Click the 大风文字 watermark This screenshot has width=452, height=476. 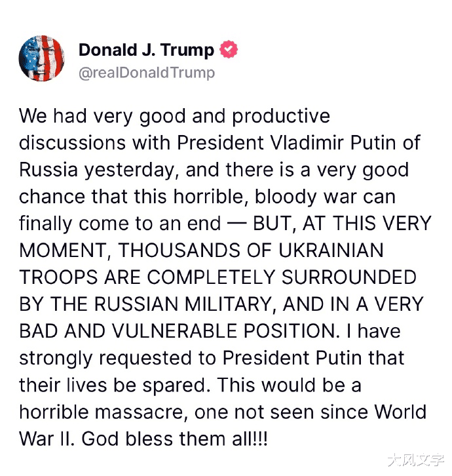(x=415, y=460)
